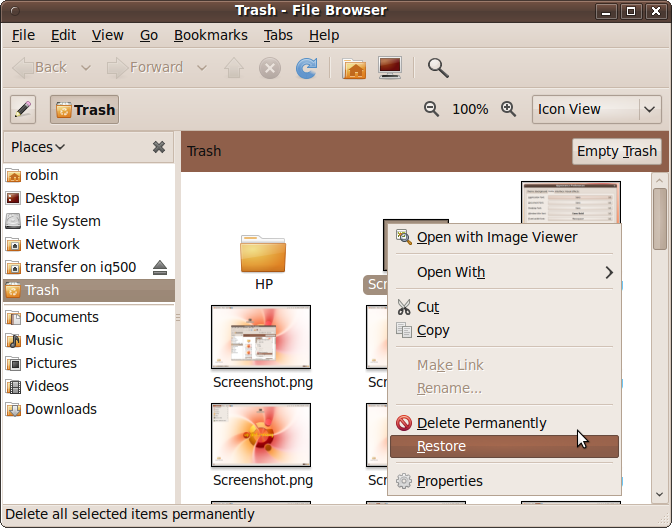Viewport: 672px width, 528px height.
Task: Click the HP folder name label
Action: click(x=264, y=284)
